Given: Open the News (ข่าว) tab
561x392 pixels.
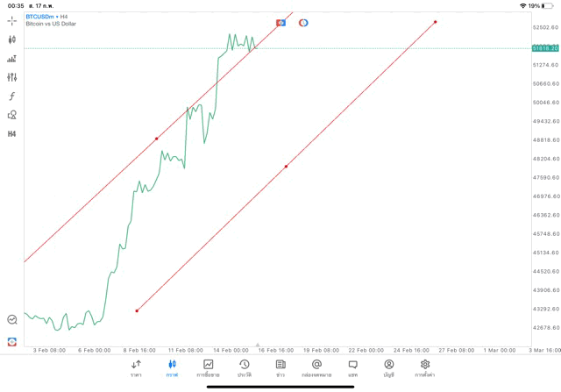Looking at the screenshot, I should (280, 367).
